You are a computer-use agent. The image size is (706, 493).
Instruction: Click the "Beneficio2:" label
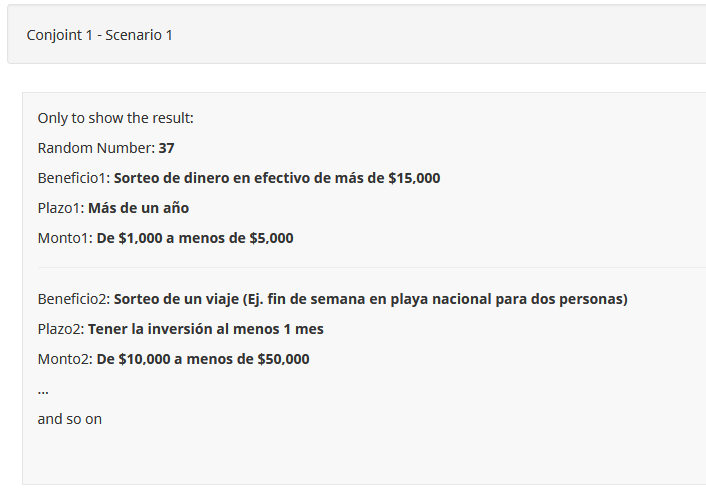pos(73,299)
